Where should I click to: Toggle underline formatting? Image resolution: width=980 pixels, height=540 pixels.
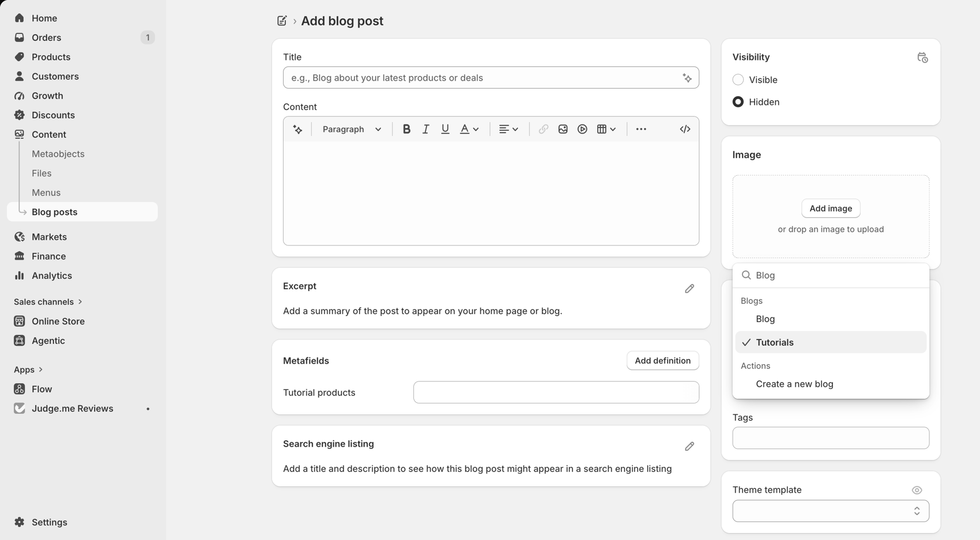445,129
